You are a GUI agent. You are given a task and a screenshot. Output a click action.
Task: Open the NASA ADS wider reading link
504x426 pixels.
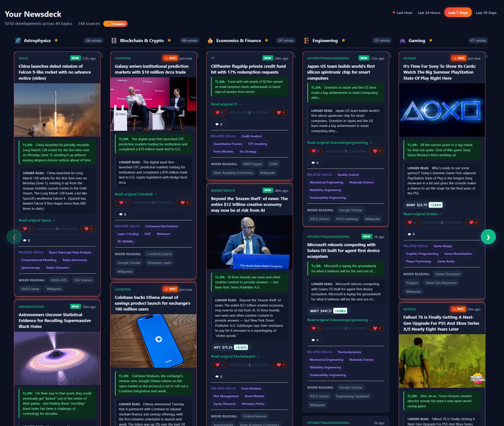click(x=58, y=280)
